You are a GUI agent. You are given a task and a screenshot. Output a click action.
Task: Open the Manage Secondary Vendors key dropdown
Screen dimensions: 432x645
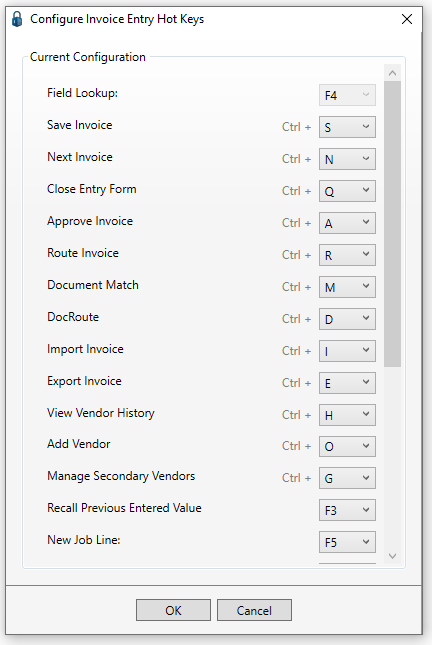point(347,478)
